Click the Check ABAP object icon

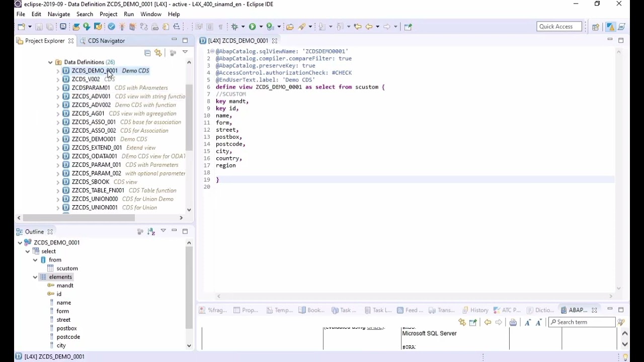point(112,27)
